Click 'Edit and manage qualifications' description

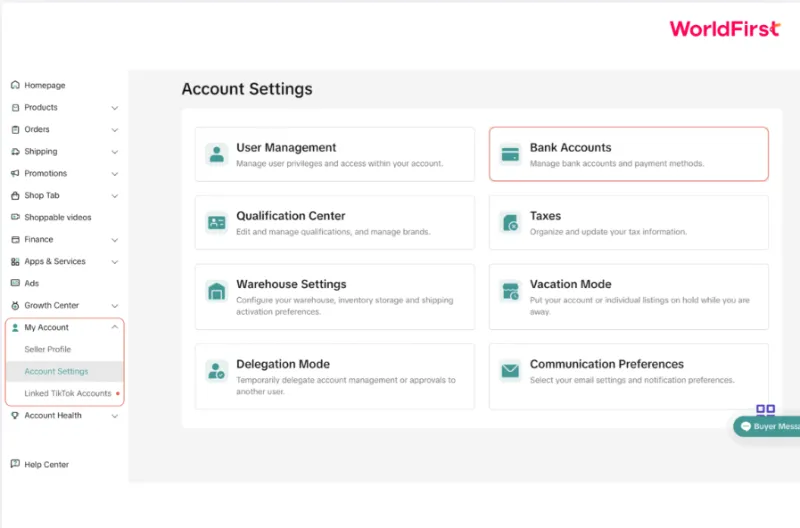coord(333,232)
